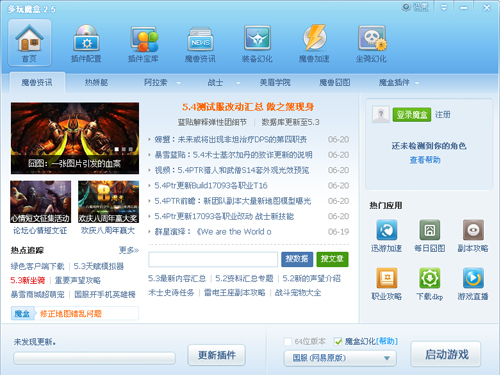Screen dimensions: 500x375
Task: Open the red 5.3新坐骑 link
Action: pyautogui.click(x=28, y=280)
